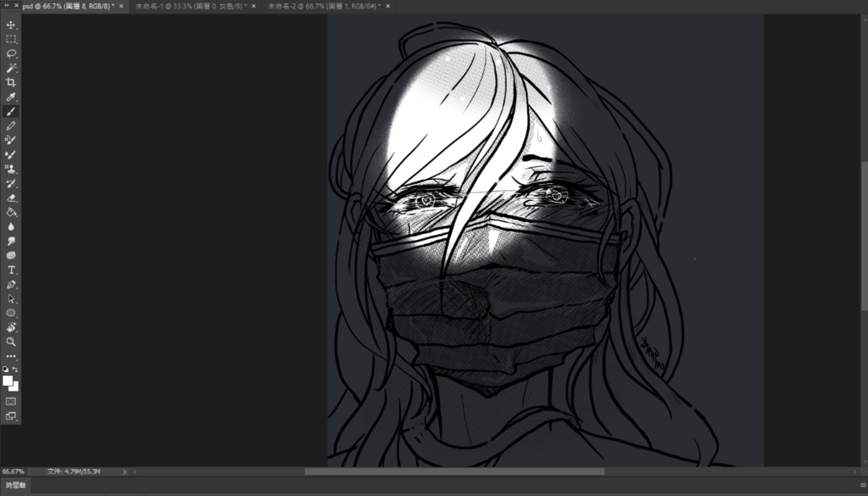Select the Brush tool
Image resolution: width=868 pixels, height=496 pixels.
(10, 111)
